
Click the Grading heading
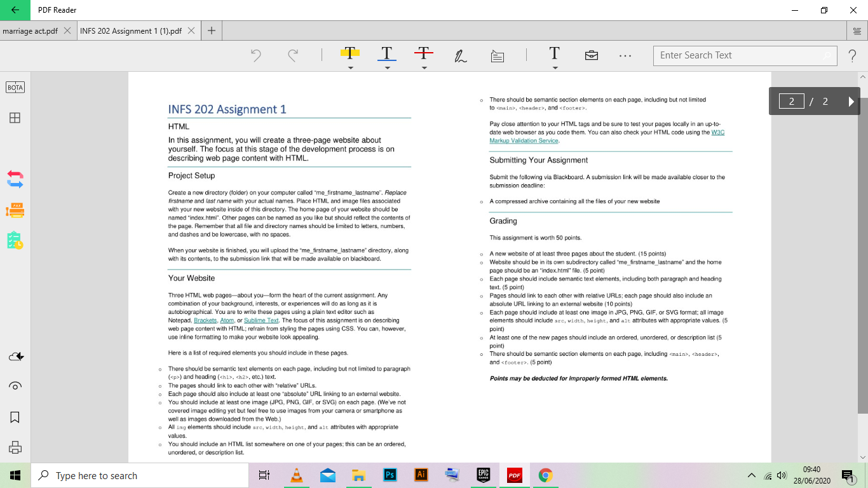pyautogui.click(x=503, y=221)
